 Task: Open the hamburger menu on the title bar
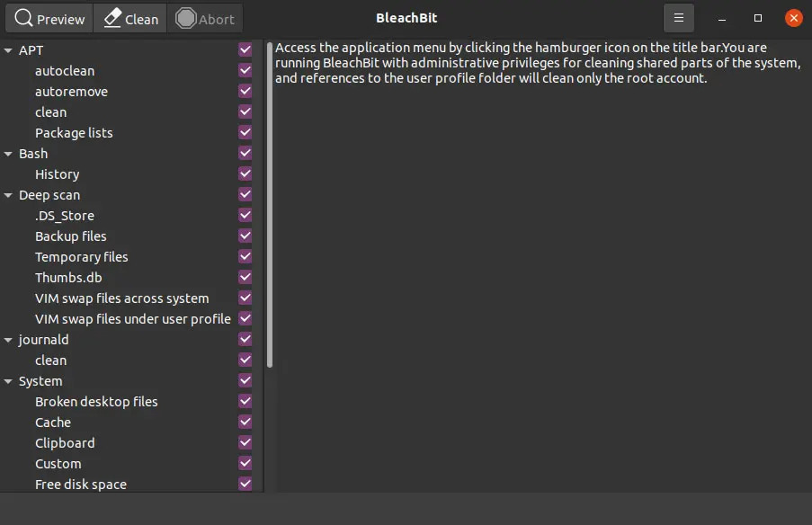click(678, 17)
